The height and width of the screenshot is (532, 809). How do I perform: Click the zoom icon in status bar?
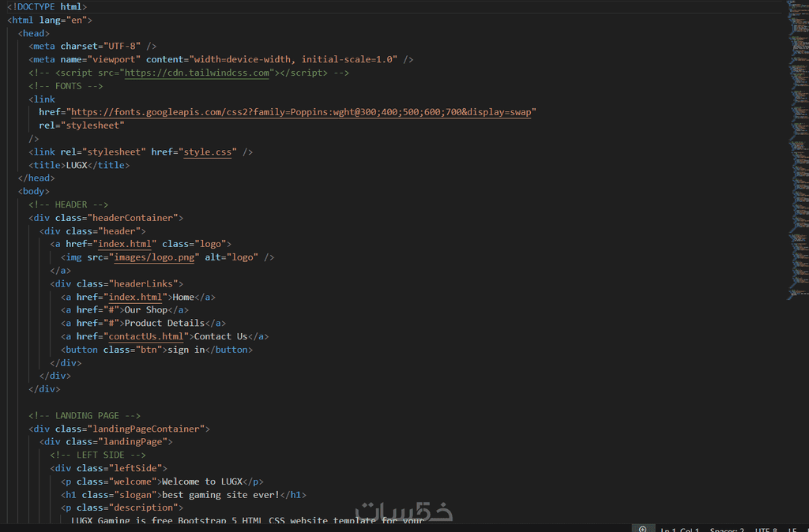(642, 529)
